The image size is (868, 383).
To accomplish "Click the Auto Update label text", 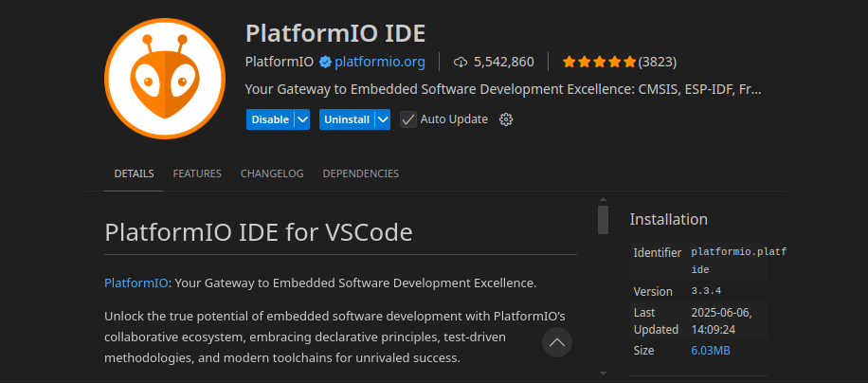I will pyautogui.click(x=454, y=119).
